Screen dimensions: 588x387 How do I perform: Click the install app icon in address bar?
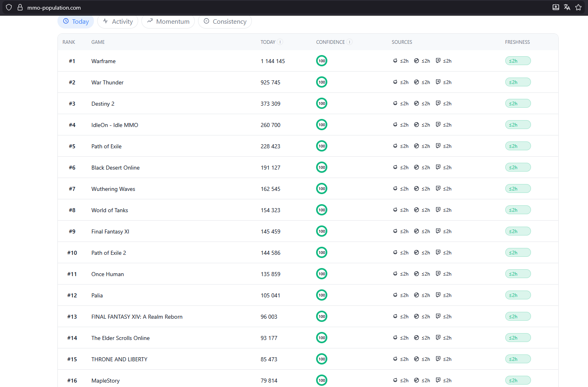556,7
